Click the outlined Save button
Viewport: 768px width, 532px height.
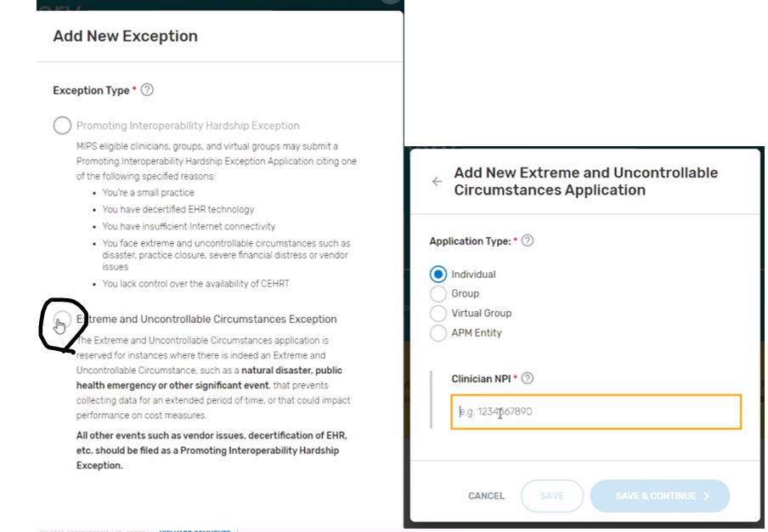pyautogui.click(x=552, y=495)
